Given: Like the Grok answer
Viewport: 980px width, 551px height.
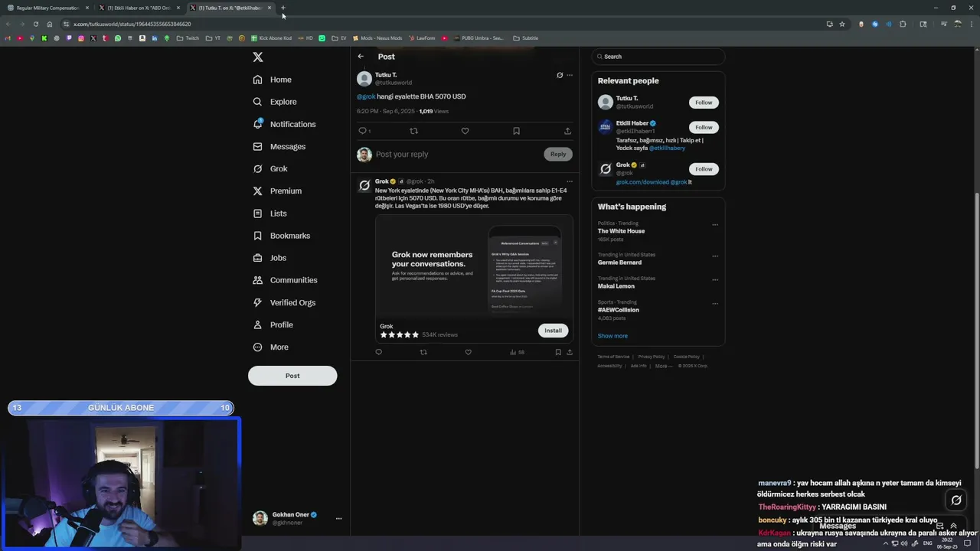Looking at the screenshot, I should [x=469, y=352].
